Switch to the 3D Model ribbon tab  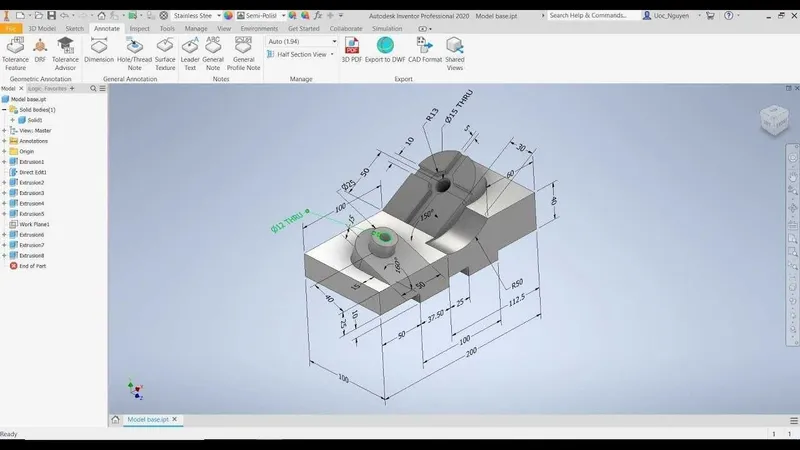click(x=42, y=29)
